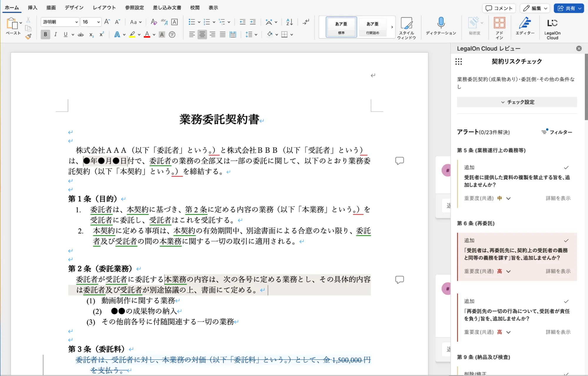Open the highlight color dropdown arrow
Image resolution: width=588 pixels, height=376 pixels.
[x=139, y=35]
